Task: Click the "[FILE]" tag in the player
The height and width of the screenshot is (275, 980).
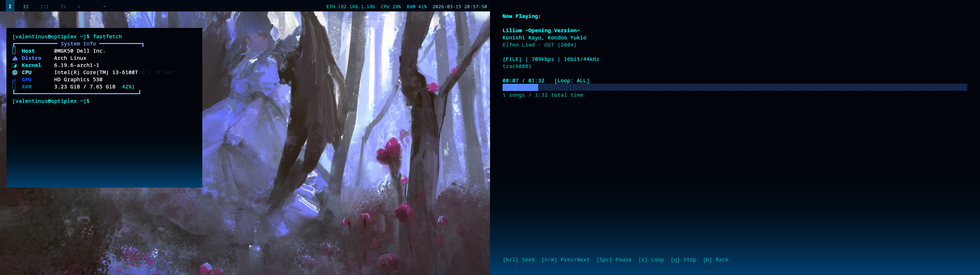Action: pos(512,59)
